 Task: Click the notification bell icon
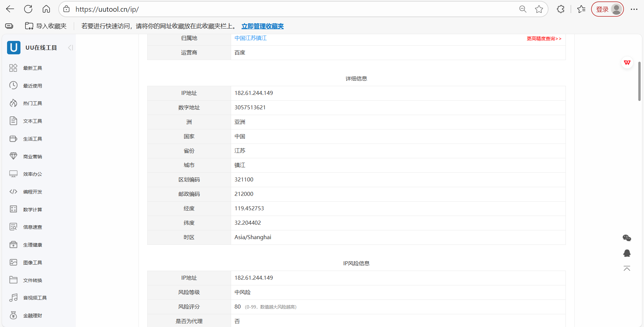627,253
